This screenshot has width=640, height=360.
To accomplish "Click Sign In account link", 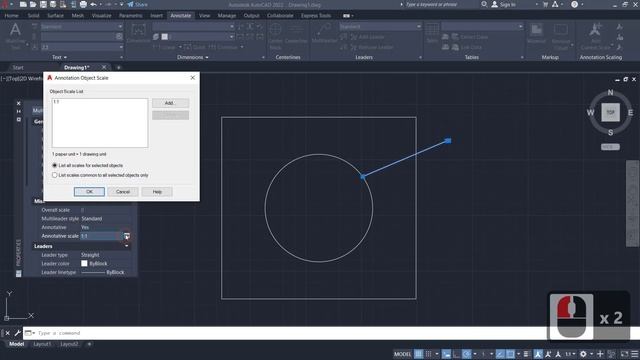I will click(504, 4).
